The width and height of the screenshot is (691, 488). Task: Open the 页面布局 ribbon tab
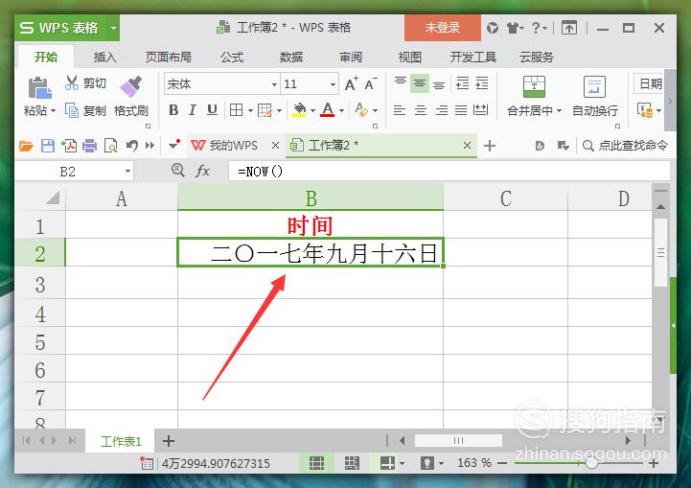(x=168, y=57)
